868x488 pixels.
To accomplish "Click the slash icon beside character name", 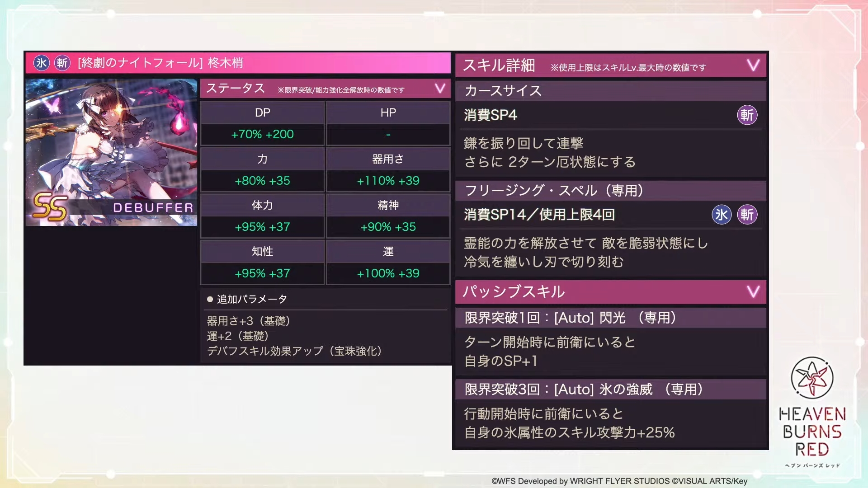I will (62, 63).
